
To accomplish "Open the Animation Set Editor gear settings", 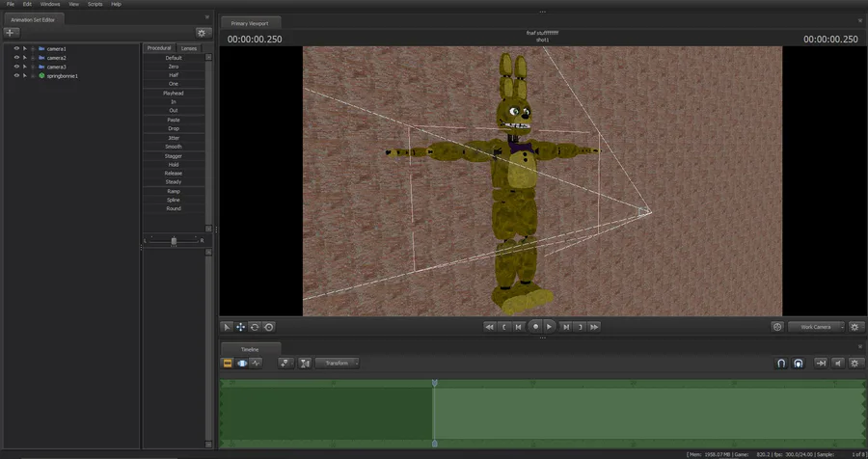I will point(203,33).
